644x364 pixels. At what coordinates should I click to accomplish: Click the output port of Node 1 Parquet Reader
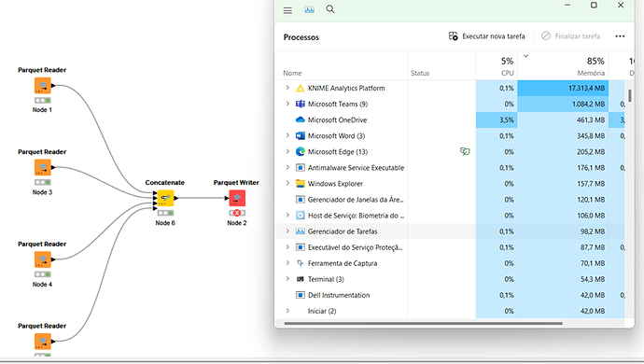click(x=53, y=86)
